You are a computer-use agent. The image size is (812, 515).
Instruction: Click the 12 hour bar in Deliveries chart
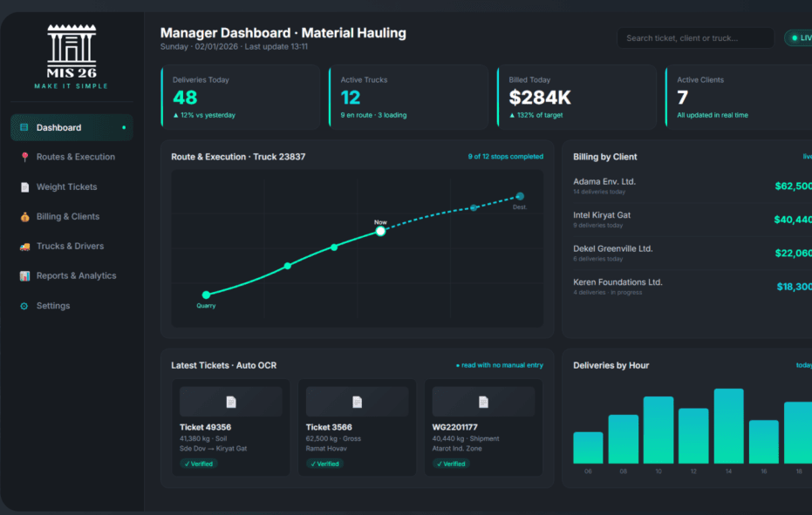pos(693,436)
